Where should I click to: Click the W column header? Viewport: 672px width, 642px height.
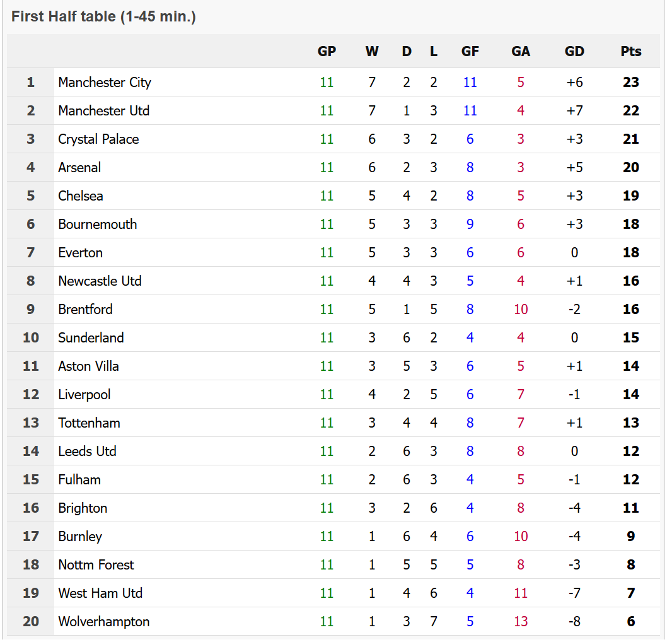tap(372, 52)
